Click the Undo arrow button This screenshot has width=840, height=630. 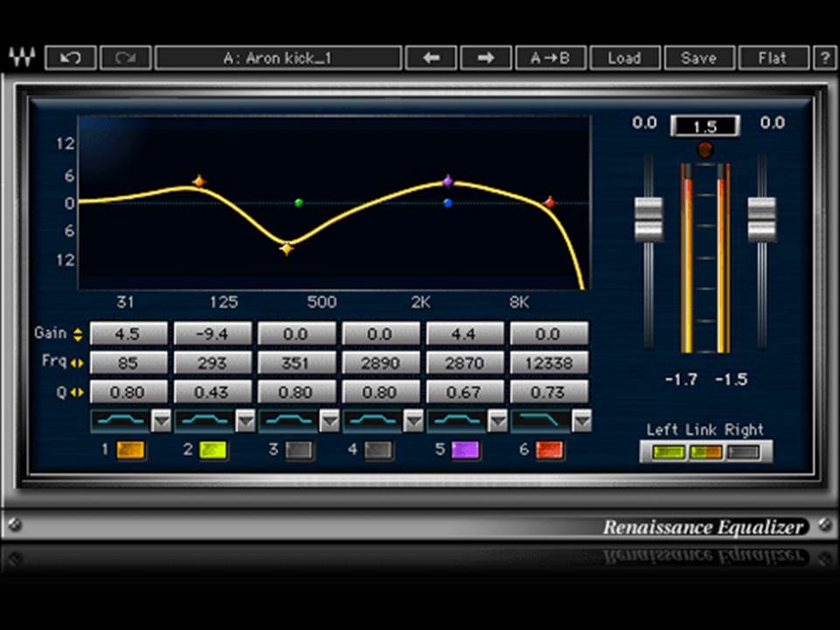tap(71, 58)
